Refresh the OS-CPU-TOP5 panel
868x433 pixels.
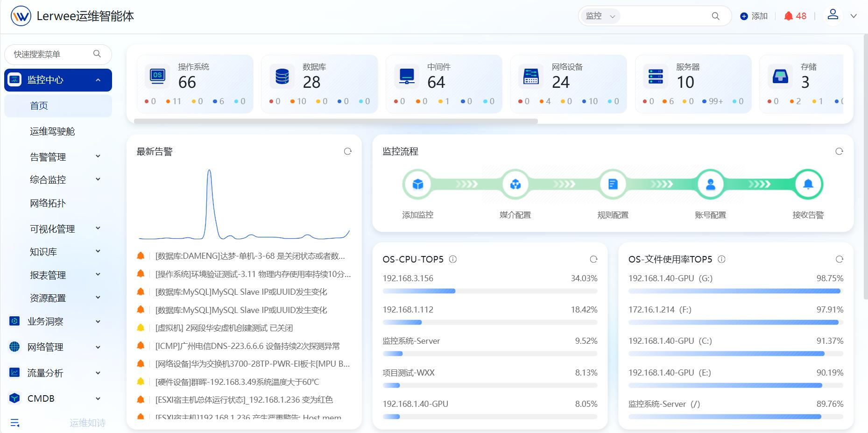(593, 259)
